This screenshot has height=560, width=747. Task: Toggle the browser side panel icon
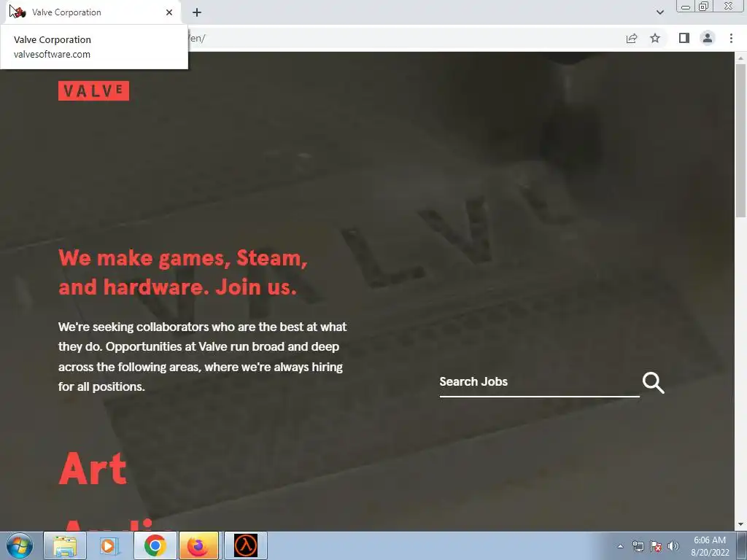(684, 38)
